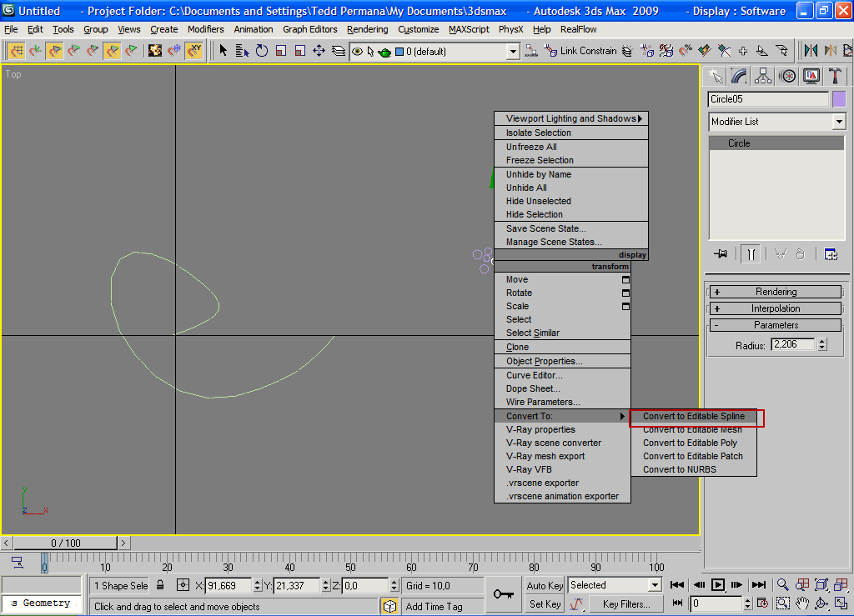Click the Set Key button
854x616 pixels.
coord(545,604)
